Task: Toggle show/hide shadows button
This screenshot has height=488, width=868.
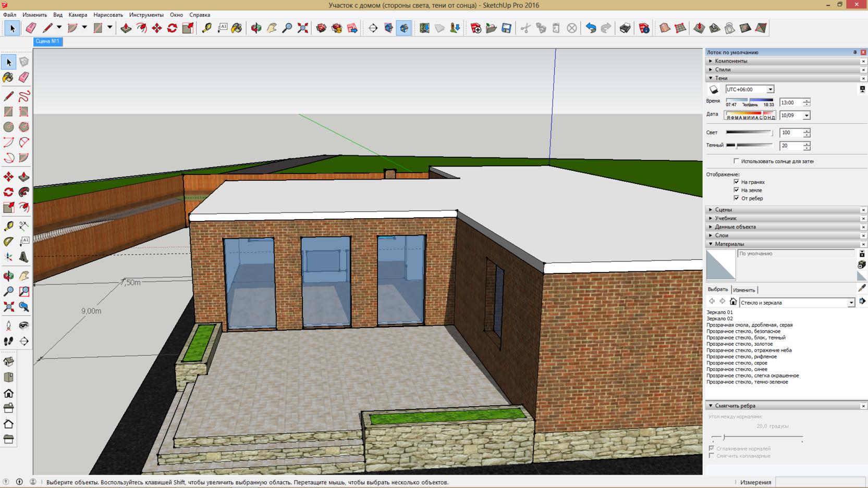Action: (x=714, y=90)
